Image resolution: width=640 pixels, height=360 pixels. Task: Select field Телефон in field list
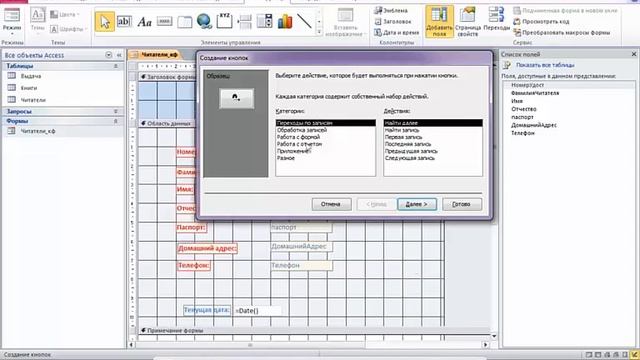523,133
